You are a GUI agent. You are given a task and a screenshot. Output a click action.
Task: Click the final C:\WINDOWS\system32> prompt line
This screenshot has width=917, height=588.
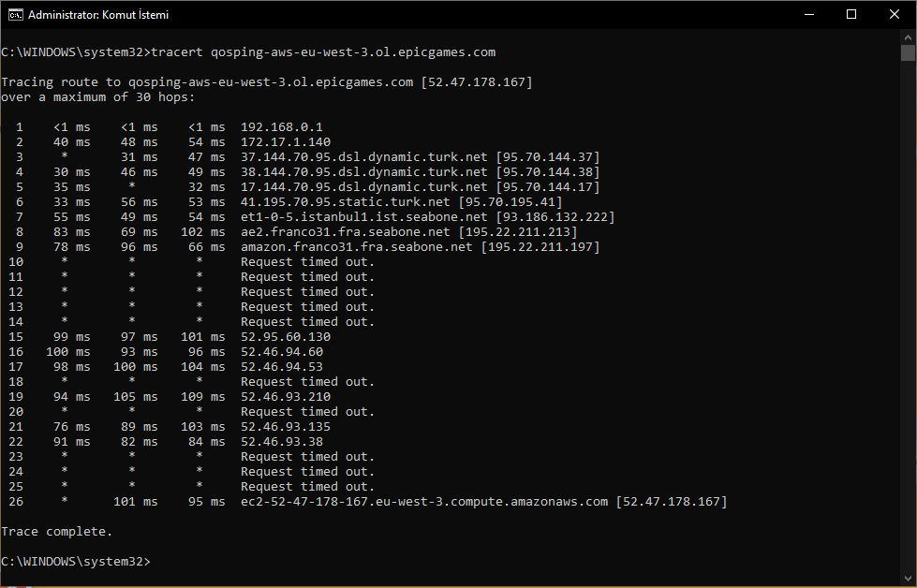pyautogui.click(x=76, y=561)
